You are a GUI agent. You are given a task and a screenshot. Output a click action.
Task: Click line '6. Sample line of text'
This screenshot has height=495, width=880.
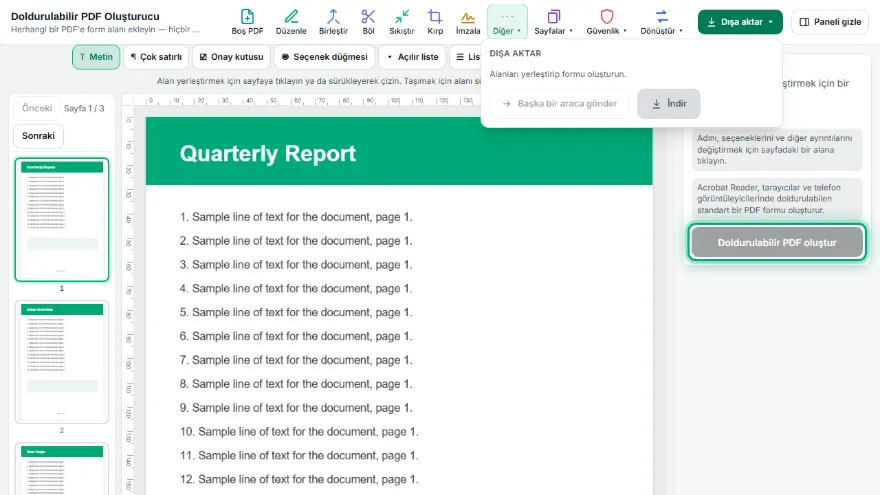point(296,336)
